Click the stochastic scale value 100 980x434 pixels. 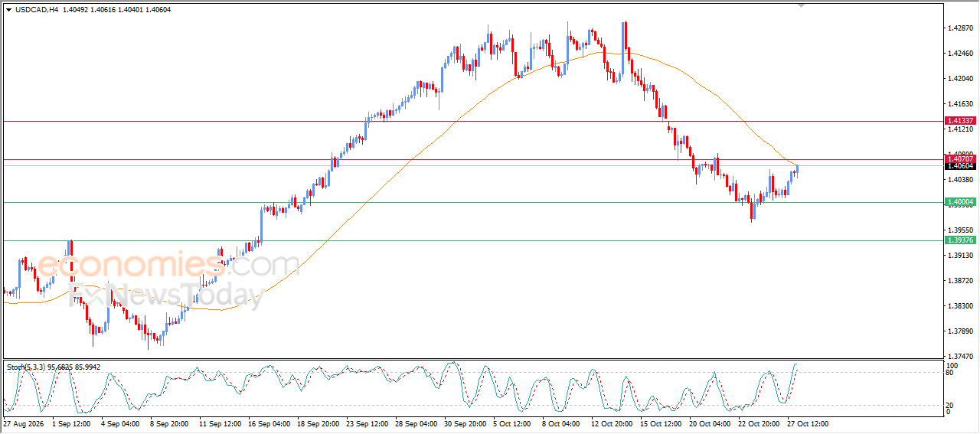(x=953, y=367)
